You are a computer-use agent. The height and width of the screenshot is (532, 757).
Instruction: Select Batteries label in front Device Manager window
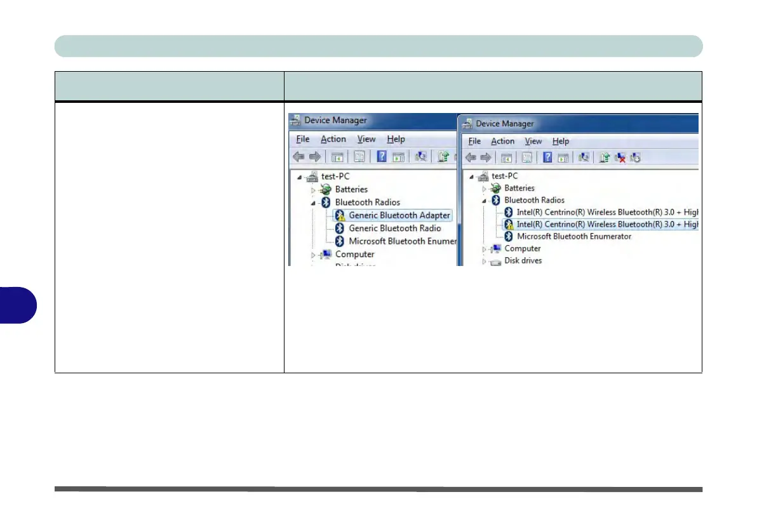pos(519,189)
